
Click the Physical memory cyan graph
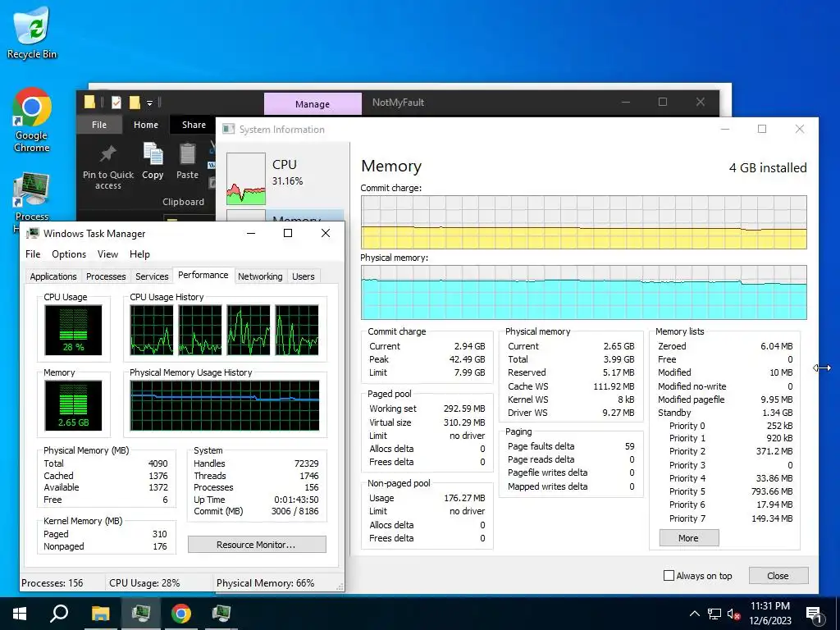coord(584,293)
